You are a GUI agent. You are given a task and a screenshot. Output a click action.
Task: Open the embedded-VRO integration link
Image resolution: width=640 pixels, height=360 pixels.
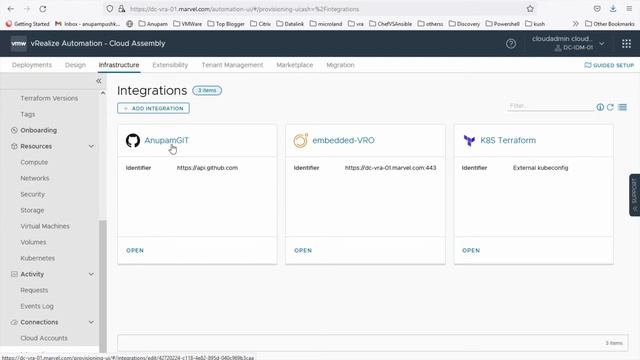(x=343, y=140)
